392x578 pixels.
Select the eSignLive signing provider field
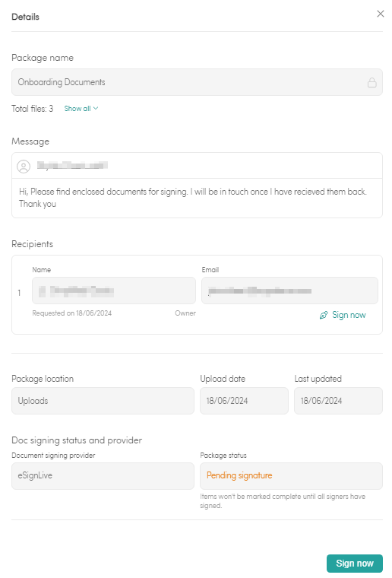coord(103,476)
